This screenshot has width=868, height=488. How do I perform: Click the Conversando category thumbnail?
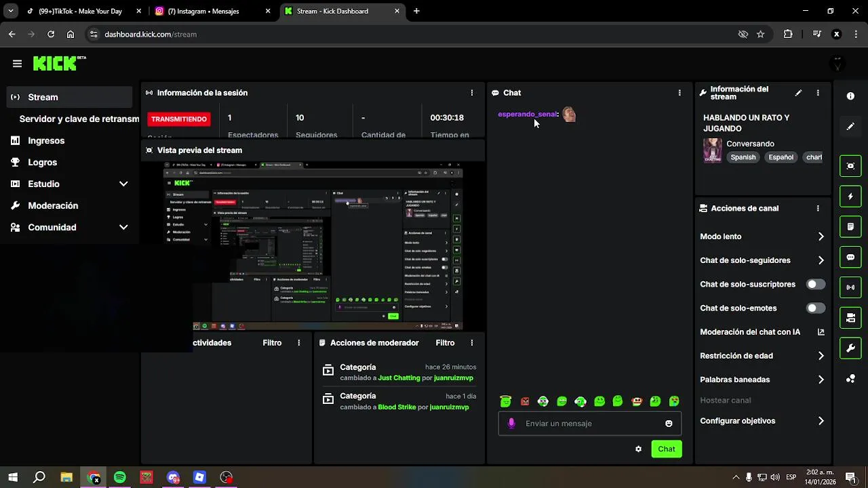coord(712,150)
